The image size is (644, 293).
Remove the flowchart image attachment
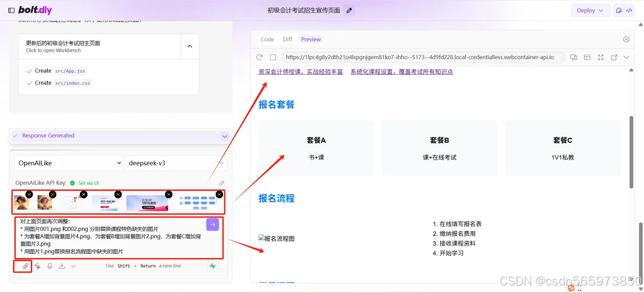[x=219, y=194]
